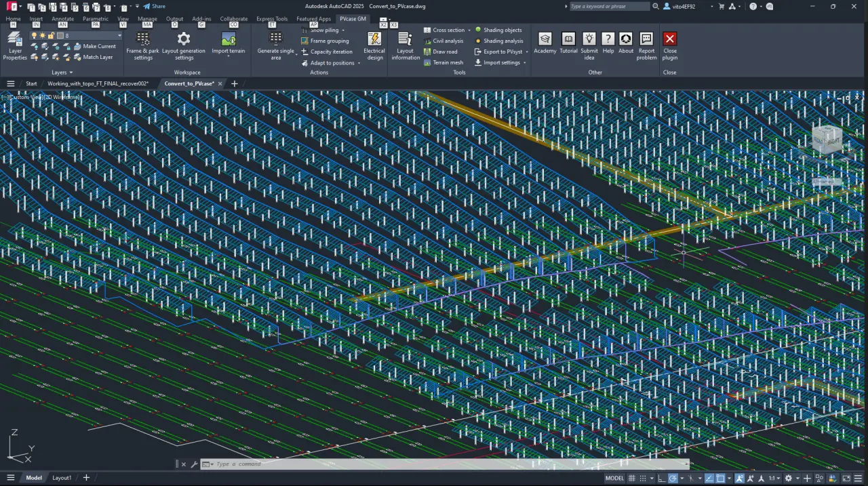Open Layout generation settings
This screenshot has height=486, width=868.
coord(183,45)
